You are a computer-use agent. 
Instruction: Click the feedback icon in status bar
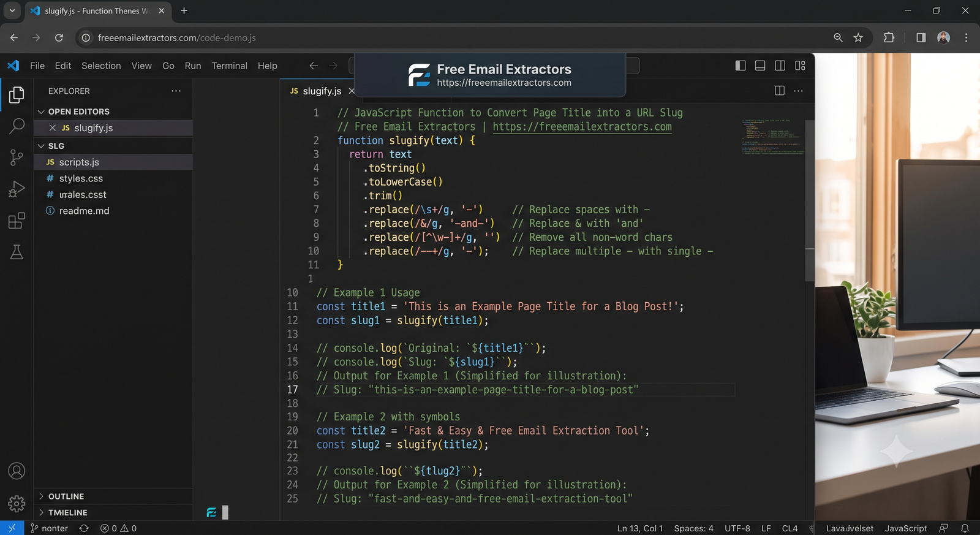pyautogui.click(x=944, y=528)
